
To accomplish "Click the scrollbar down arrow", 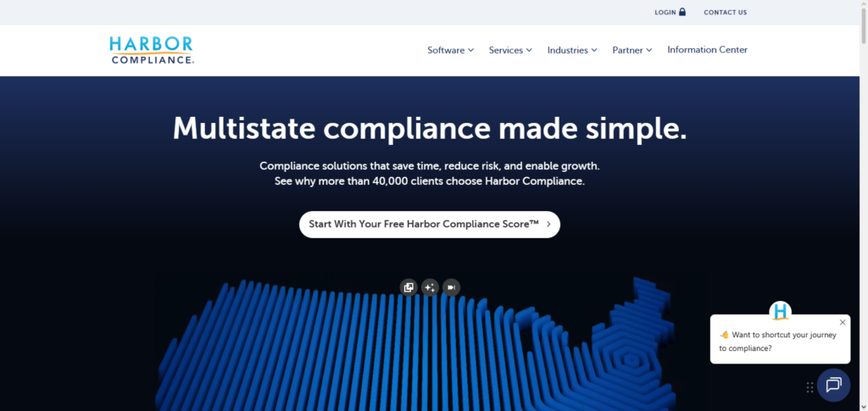I will [x=862, y=405].
